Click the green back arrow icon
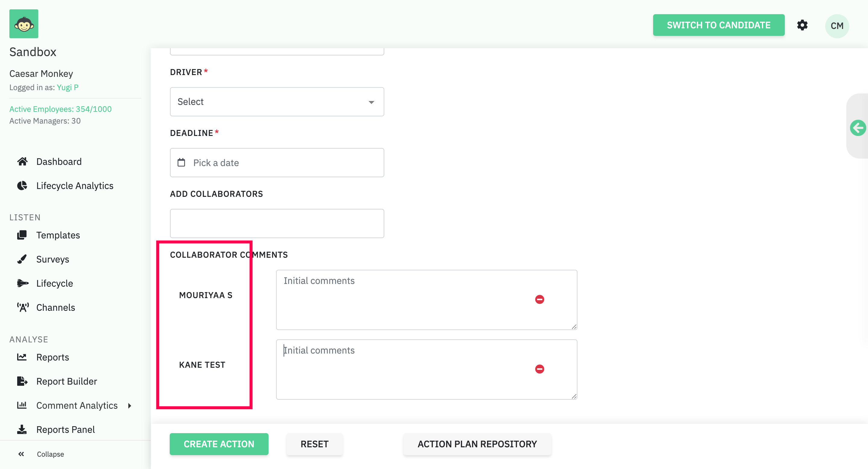The height and width of the screenshot is (469, 868). click(857, 128)
